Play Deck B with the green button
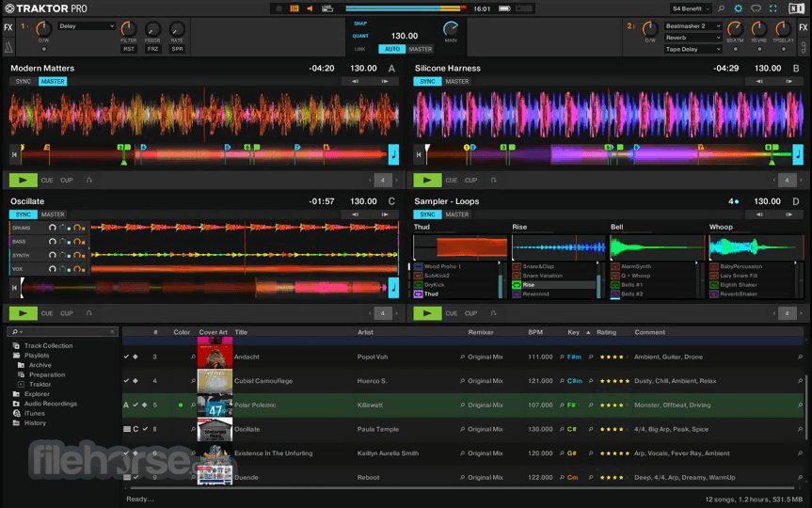The width and height of the screenshot is (812, 508). click(x=427, y=181)
